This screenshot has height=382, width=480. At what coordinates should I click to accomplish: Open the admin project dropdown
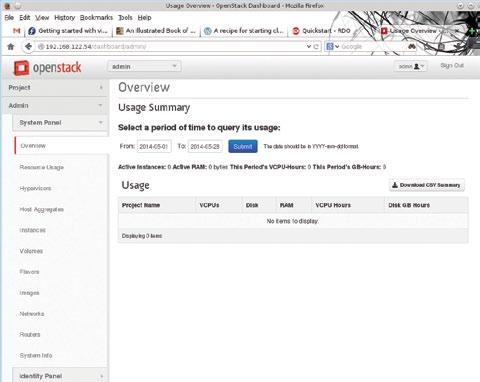click(144, 66)
